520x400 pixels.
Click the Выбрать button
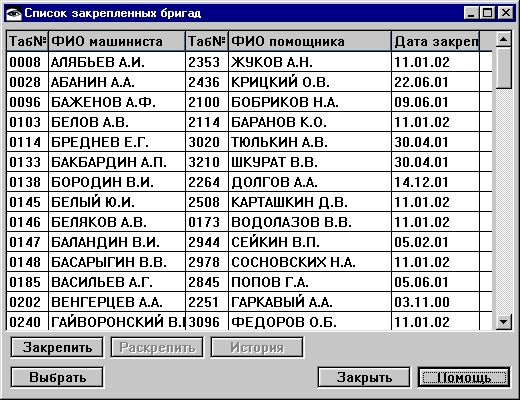tap(57, 377)
